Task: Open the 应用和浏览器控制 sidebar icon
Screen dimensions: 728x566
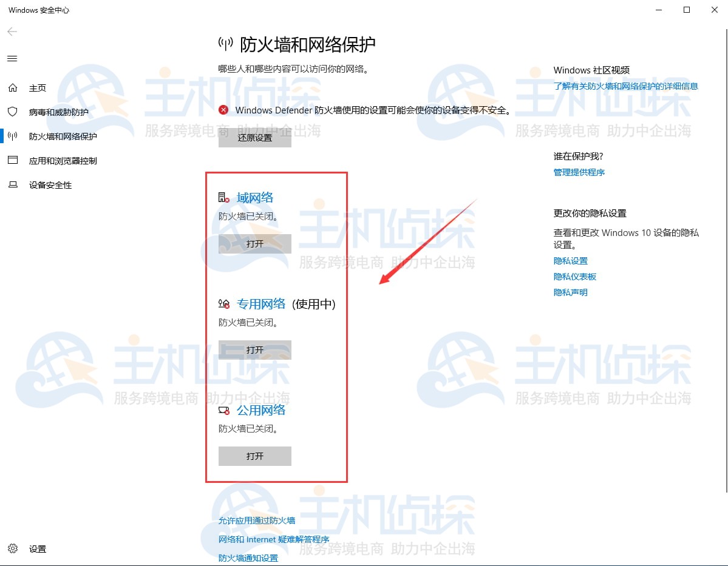Action: point(12,160)
